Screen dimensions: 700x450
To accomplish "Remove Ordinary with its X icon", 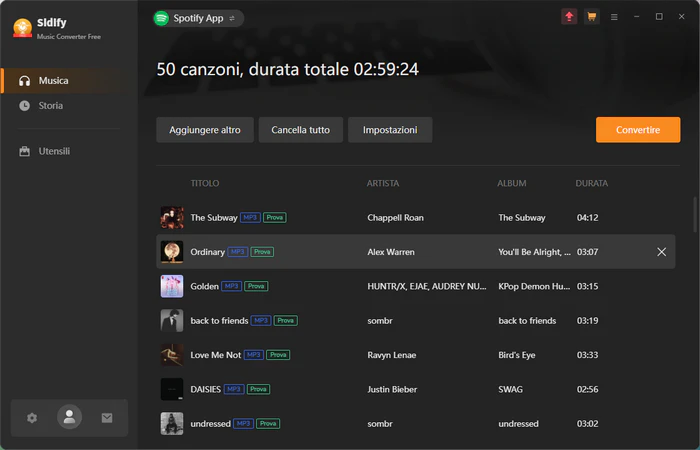I will [661, 252].
